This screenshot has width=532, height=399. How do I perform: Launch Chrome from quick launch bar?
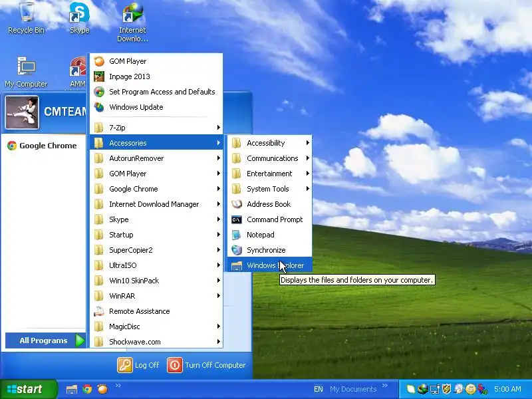[87, 389]
